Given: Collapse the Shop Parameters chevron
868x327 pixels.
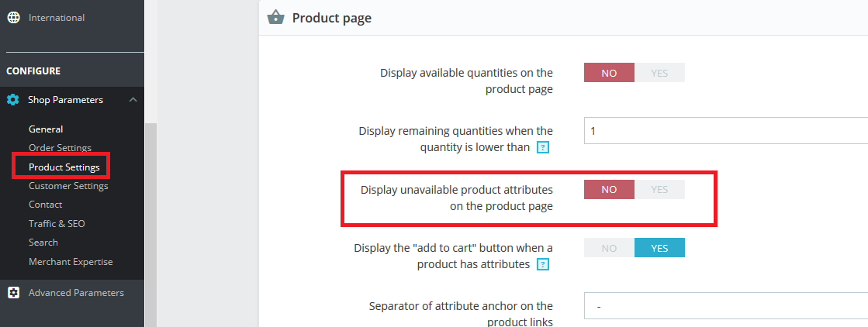Looking at the screenshot, I should click(133, 100).
